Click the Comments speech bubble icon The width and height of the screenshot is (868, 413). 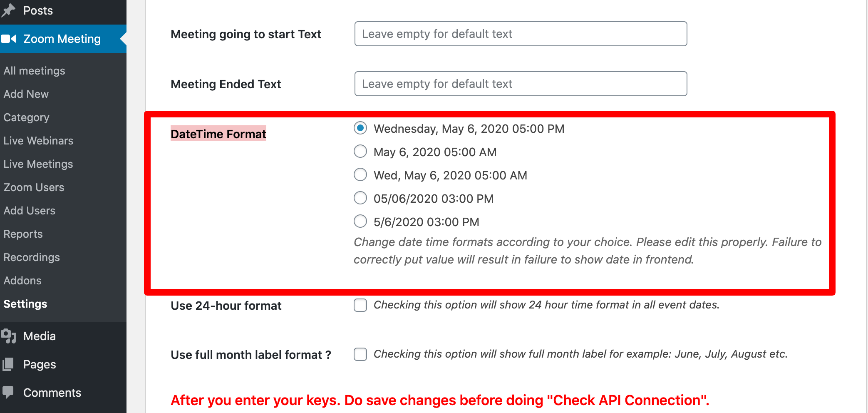(x=8, y=392)
